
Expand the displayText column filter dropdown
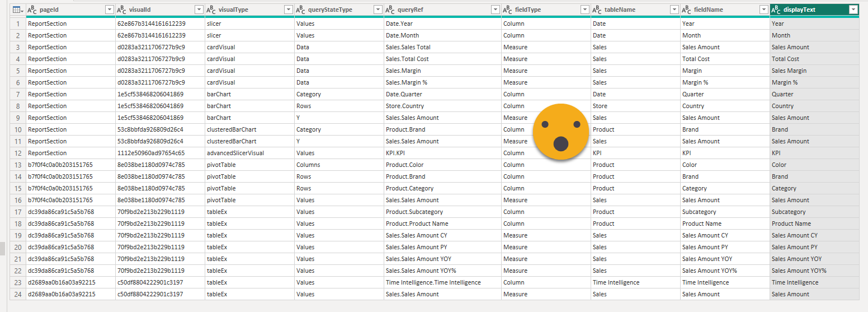[853, 10]
